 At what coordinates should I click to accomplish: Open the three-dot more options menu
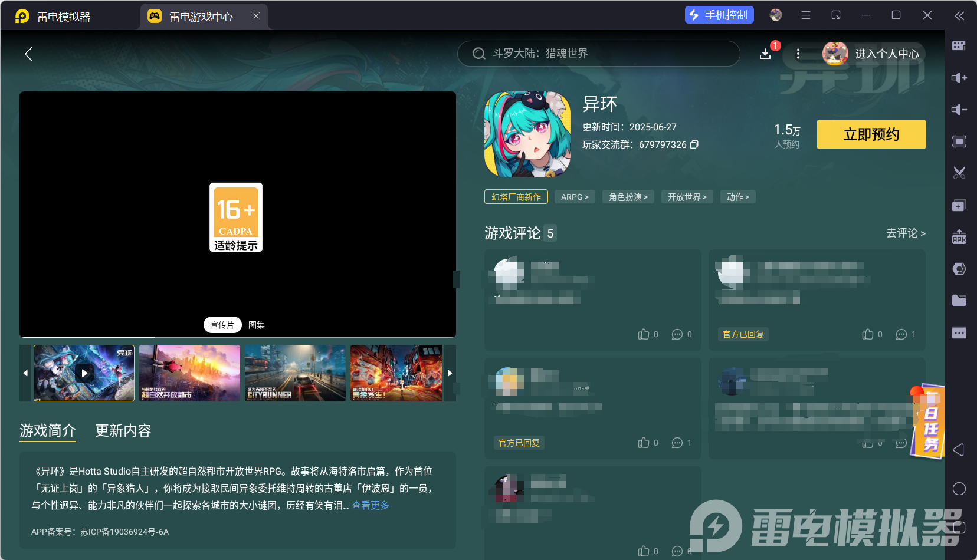click(x=798, y=54)
